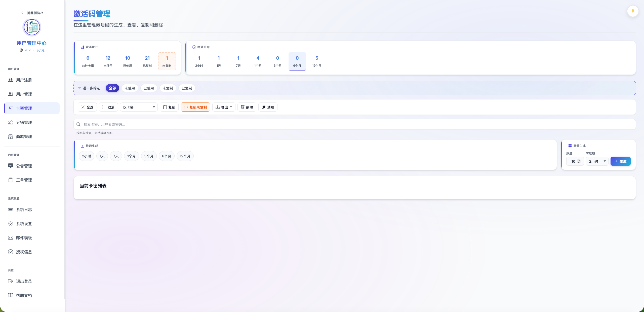Click the 复制未复制 button

pyautogui.click(x=195, y=107)
